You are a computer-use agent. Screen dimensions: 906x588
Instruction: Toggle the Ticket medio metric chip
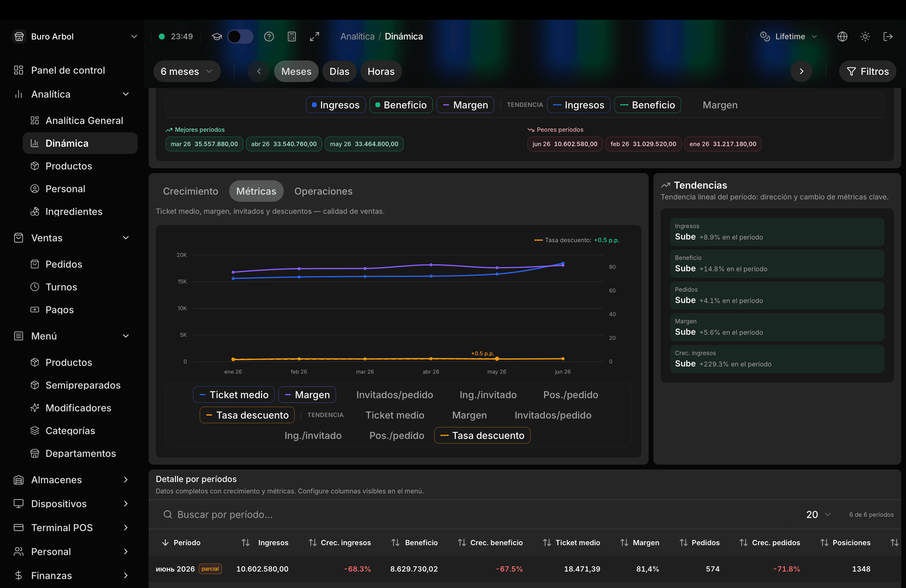pyautogui.click(x=234, y=395)
